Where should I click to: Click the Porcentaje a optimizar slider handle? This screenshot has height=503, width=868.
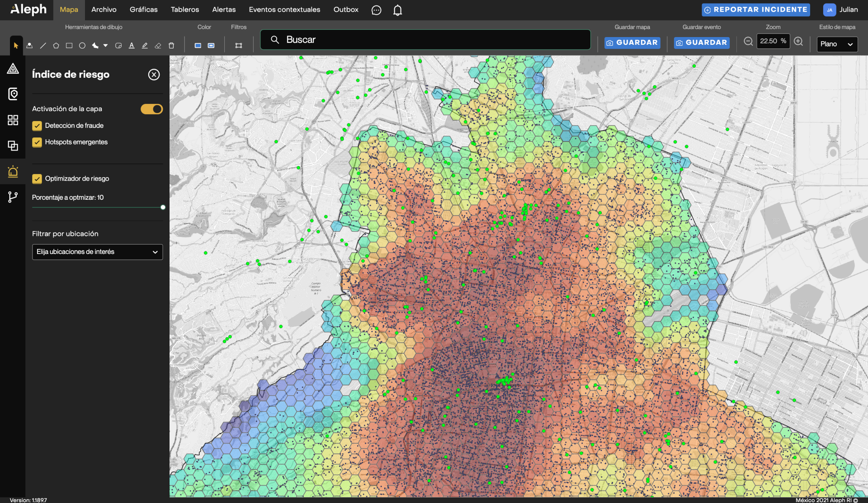pyautogui.click(x=163, y=207)
